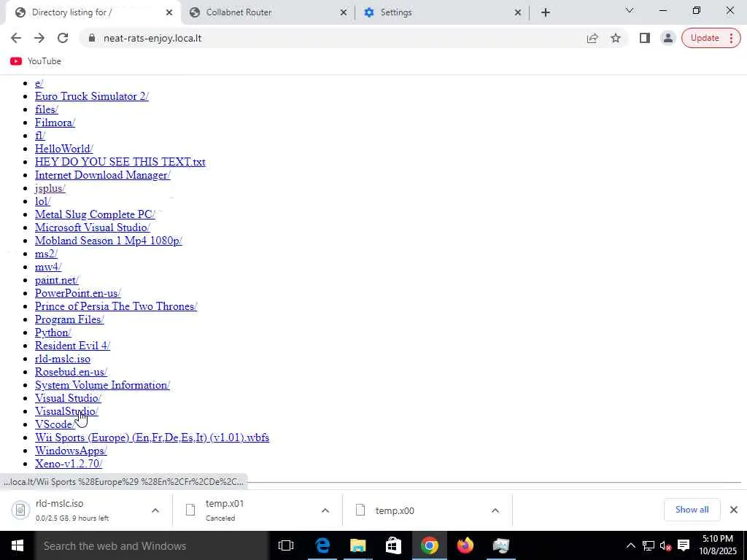Viewport: 747px width, 560px height.
Task: Click the Update button in Chrome
Action: tap(711, 38)
